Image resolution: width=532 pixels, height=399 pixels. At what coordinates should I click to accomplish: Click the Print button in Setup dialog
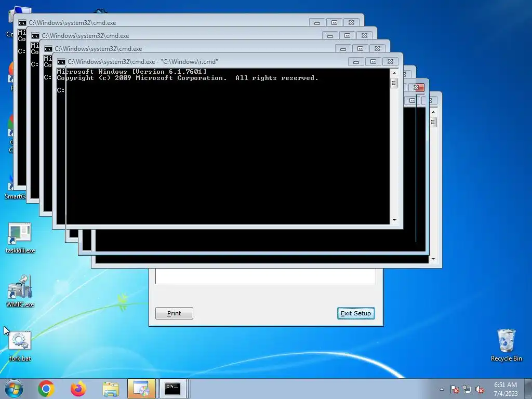(174, 313)
